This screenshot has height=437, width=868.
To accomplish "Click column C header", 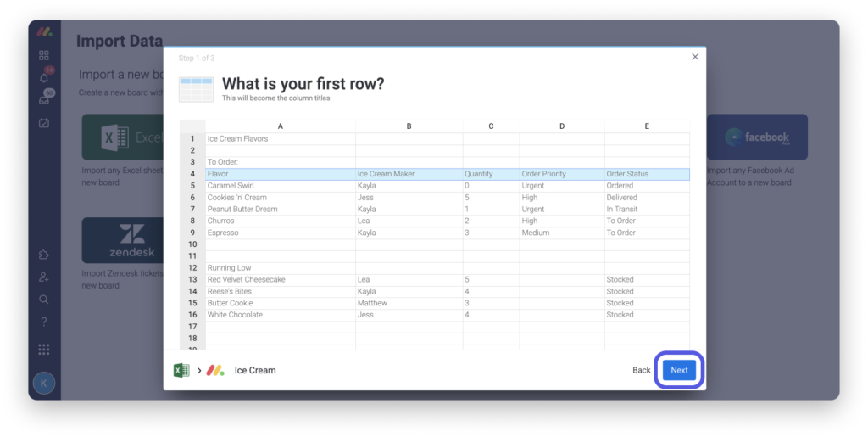I will point(491,126).
